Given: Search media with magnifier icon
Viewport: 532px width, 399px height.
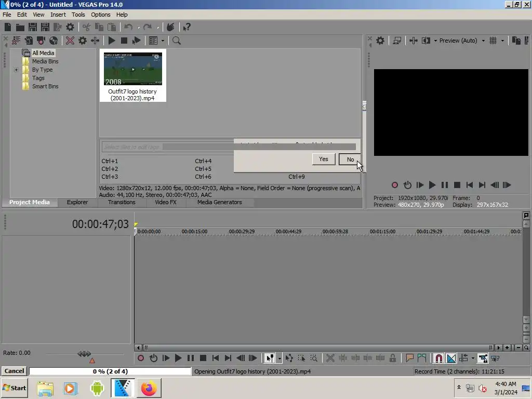Looking at the screenshot, I should [x=177, y=41].
